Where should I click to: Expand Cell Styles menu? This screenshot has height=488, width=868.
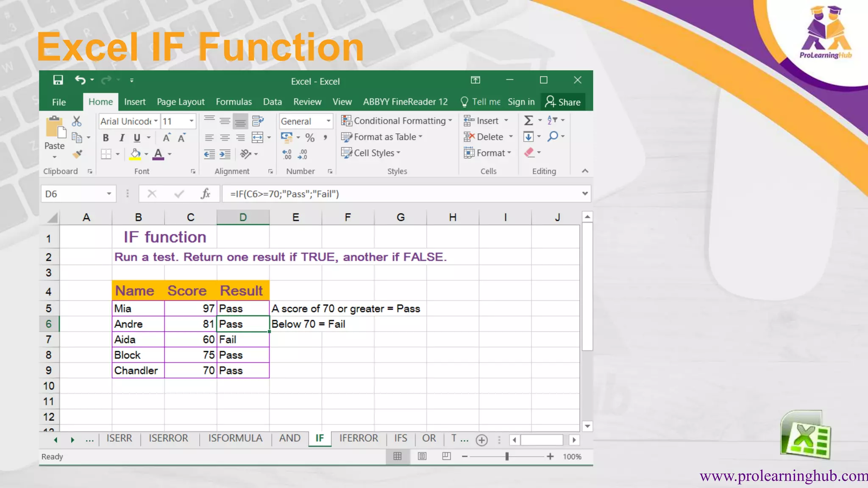coord(371,153)
